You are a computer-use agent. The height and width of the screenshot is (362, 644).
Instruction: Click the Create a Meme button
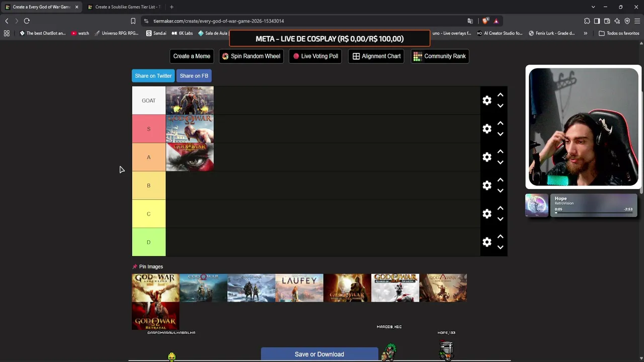point(192,56)
